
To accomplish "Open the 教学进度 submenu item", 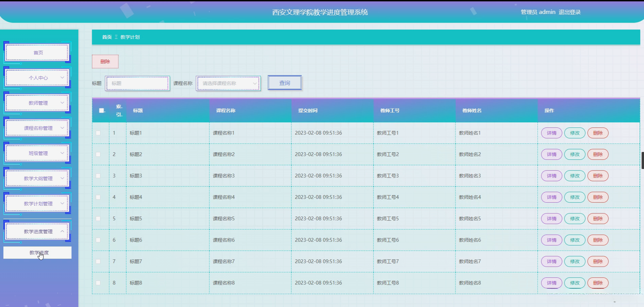I will [37, 253].
